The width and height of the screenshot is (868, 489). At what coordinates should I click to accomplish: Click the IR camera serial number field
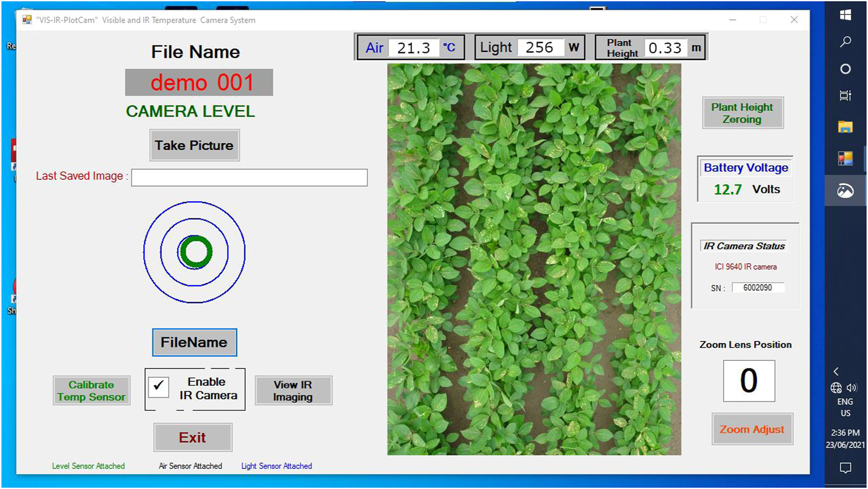point(757,288)
